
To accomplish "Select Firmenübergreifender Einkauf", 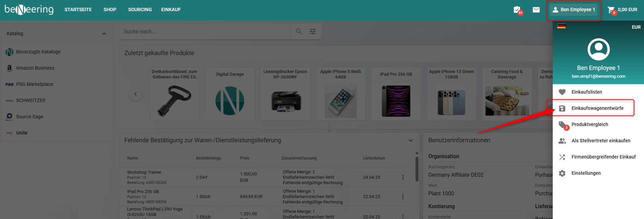I will [598, 157].
